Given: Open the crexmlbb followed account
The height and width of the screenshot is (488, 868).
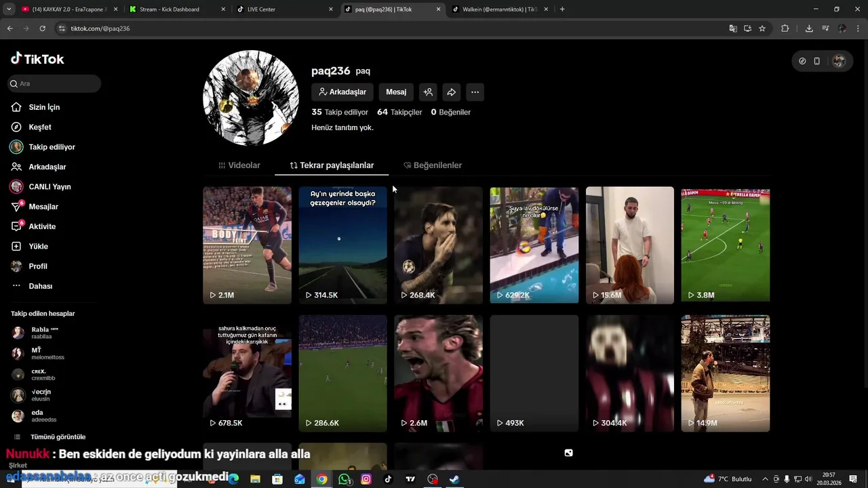Looking at the screenshot, I should [45, 375].
